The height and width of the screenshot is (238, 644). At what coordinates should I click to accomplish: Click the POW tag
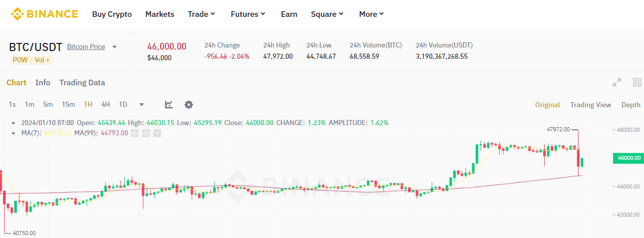pyautogui.click(x=20, y=60)
